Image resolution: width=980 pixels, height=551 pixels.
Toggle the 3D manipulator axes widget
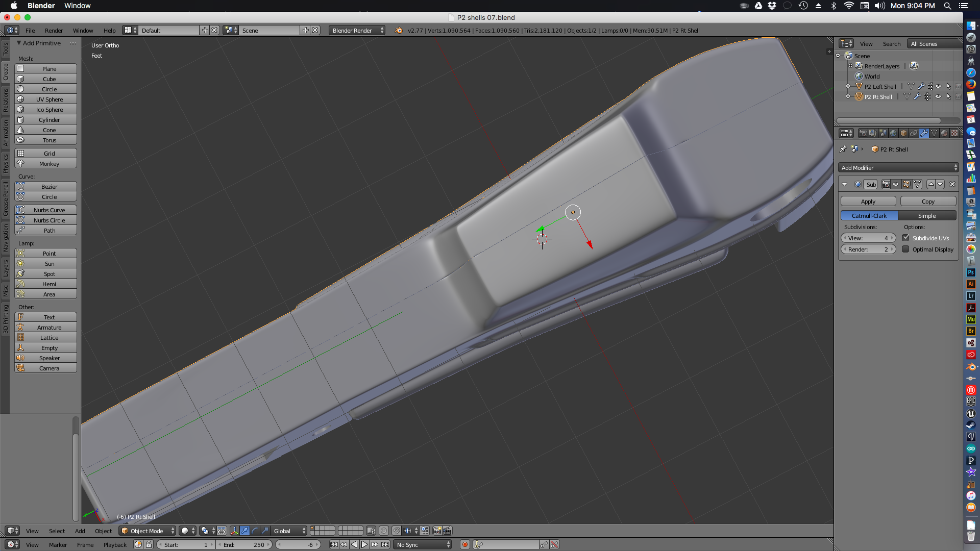234,531
